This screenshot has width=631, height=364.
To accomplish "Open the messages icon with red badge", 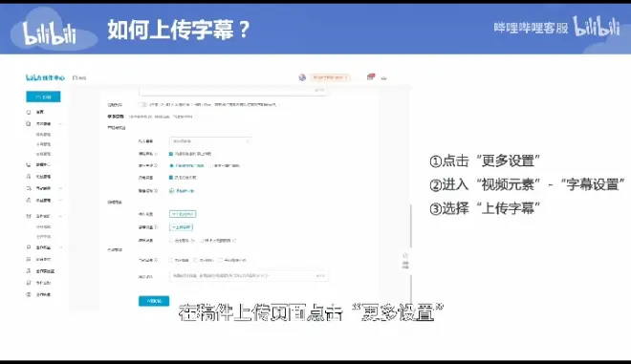I will (x=371, y=76).
